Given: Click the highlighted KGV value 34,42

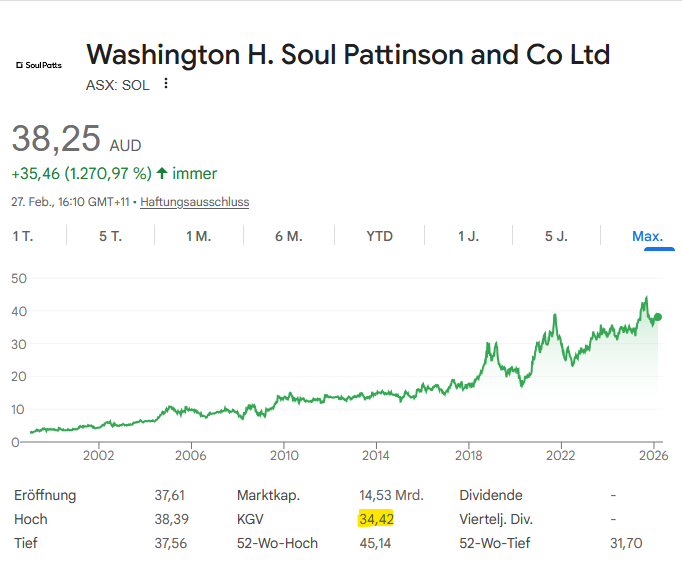Looking at the screenshot, I should [x=378, y=519].
